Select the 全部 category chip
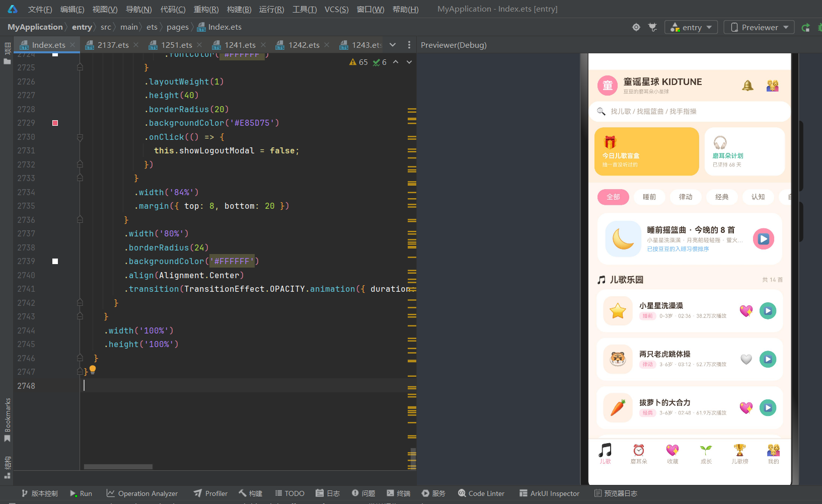 coord(613,197)
